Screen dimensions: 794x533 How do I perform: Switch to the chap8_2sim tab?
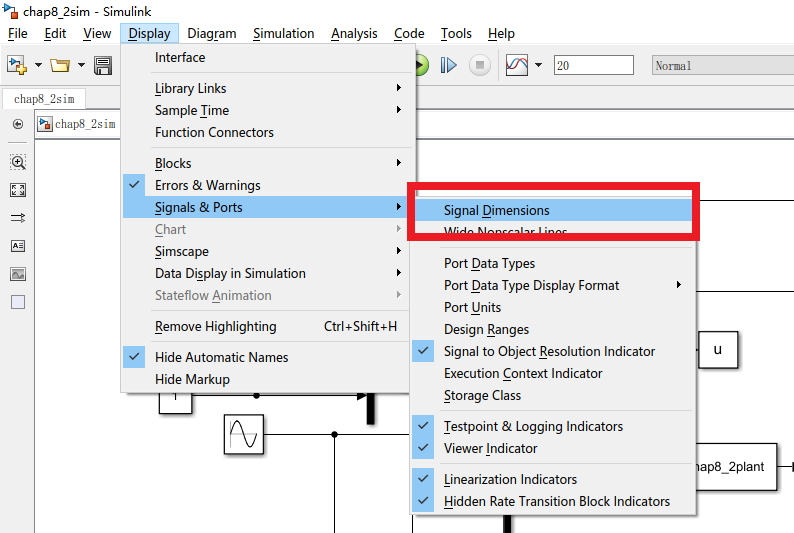point(44,99)
